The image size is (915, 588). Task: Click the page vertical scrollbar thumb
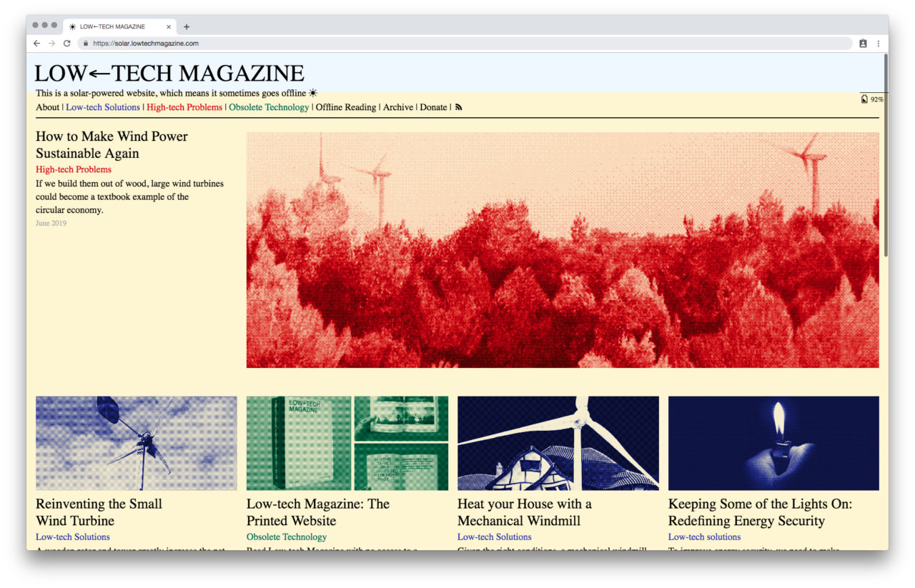coord(886,156)
